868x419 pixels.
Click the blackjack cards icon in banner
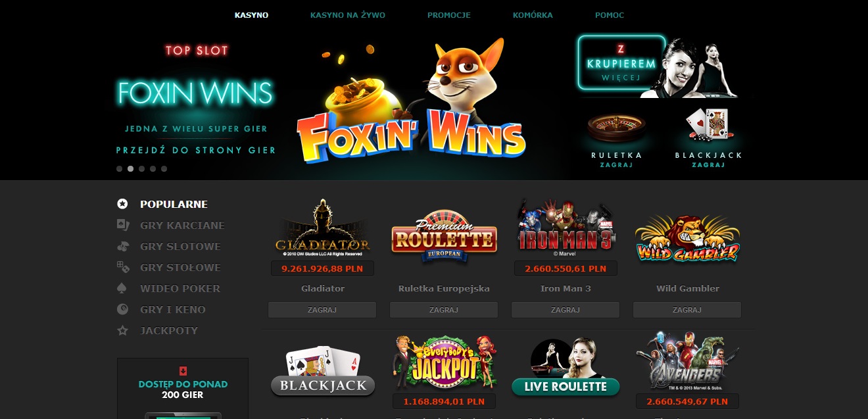(x=708, y=125)
